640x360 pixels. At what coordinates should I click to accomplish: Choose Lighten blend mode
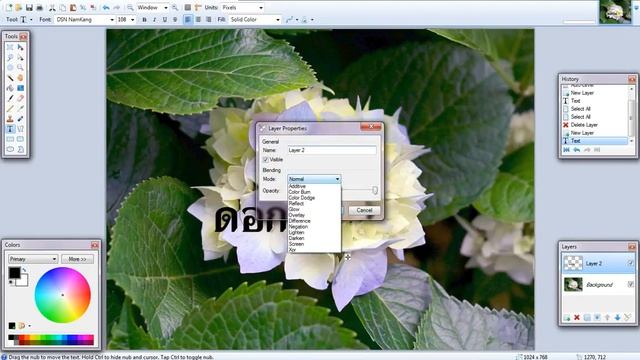(x=314, y=233)
